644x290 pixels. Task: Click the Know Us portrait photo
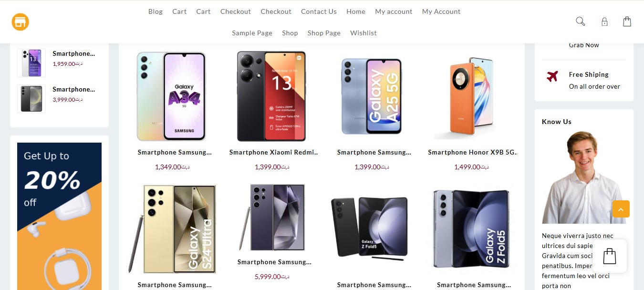tap(584, 177)
